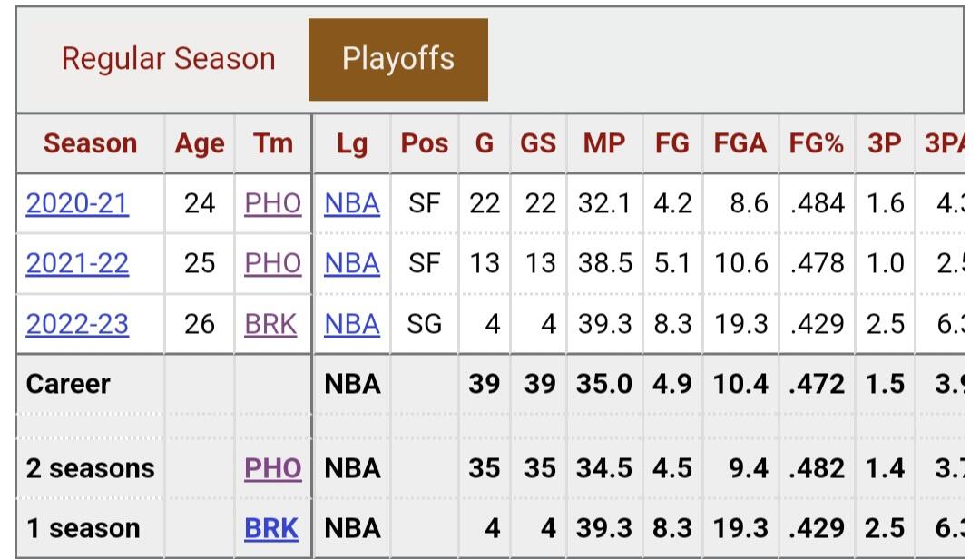Screen dimensions: 980x559
Task: Click PHO link in the 2 seasons row
Action: pyautogui.click(x=272, y=468)
